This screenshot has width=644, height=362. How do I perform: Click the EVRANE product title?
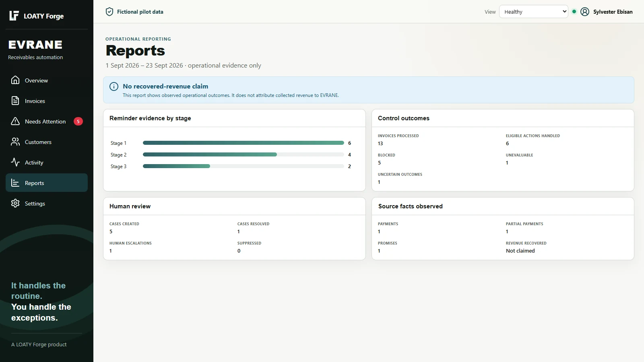(35, 45)
